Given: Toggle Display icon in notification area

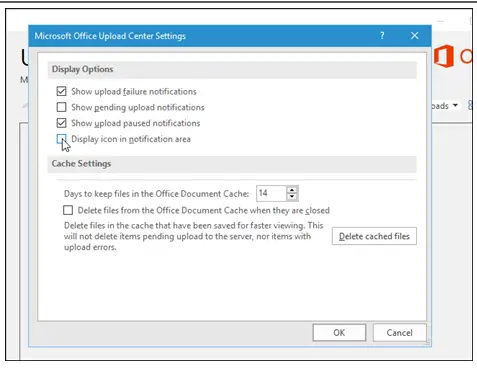Looking at the screenshot, I should [61, 139].
